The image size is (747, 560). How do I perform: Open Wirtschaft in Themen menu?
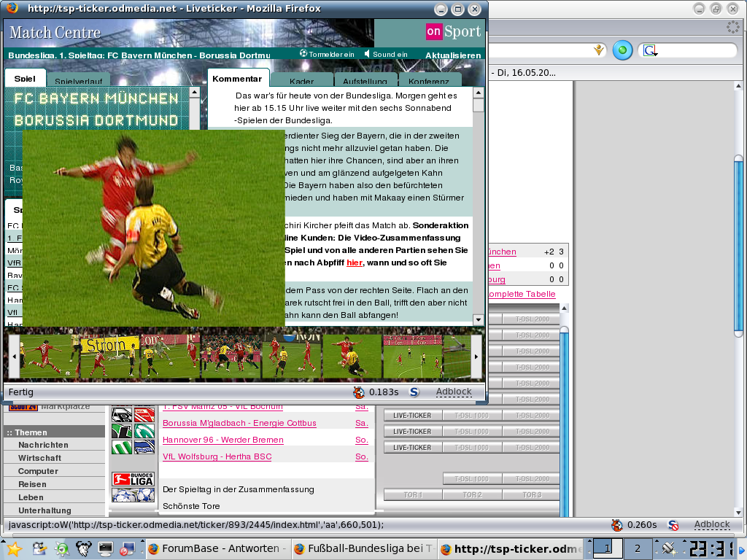click(39, 458)
